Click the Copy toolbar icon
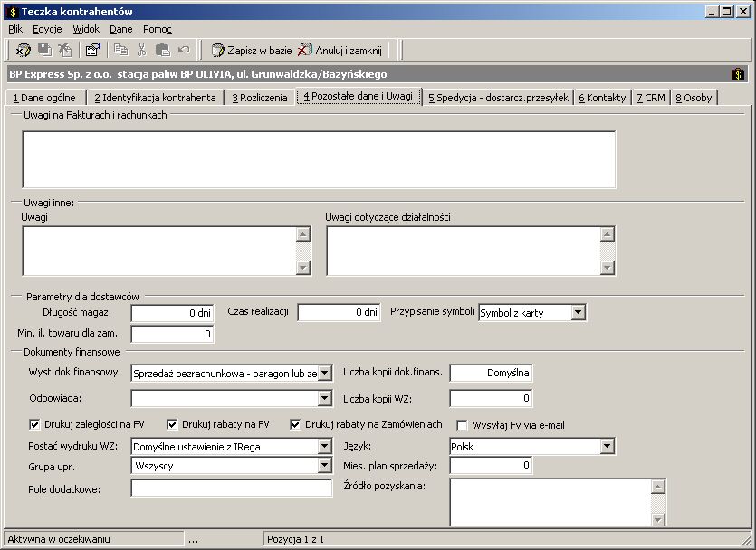 click(x=120, y=49)
